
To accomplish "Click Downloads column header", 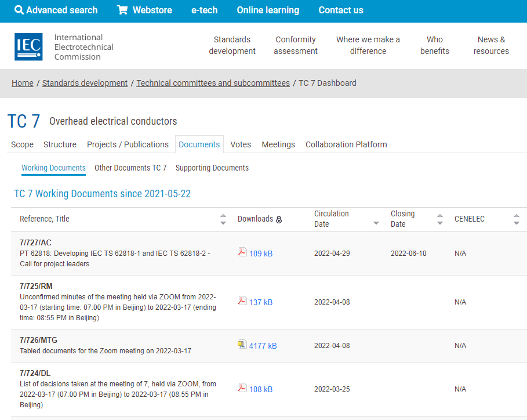I will 256,219.
